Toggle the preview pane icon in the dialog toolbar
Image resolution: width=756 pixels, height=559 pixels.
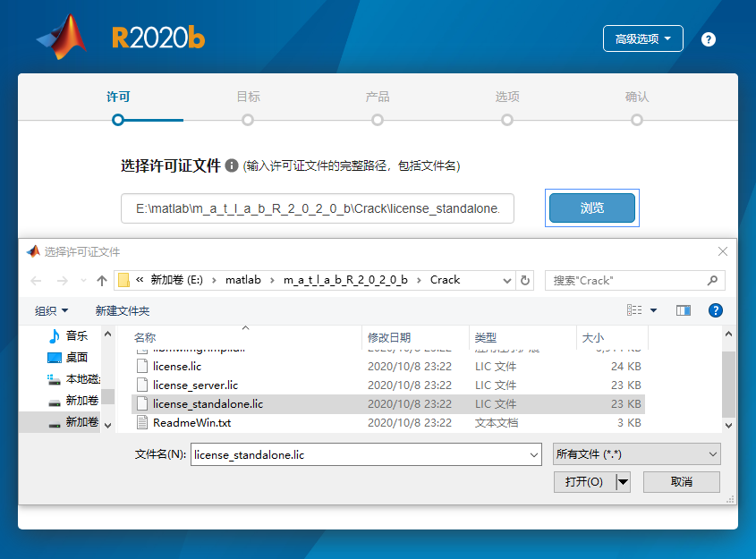pos(684,310)
